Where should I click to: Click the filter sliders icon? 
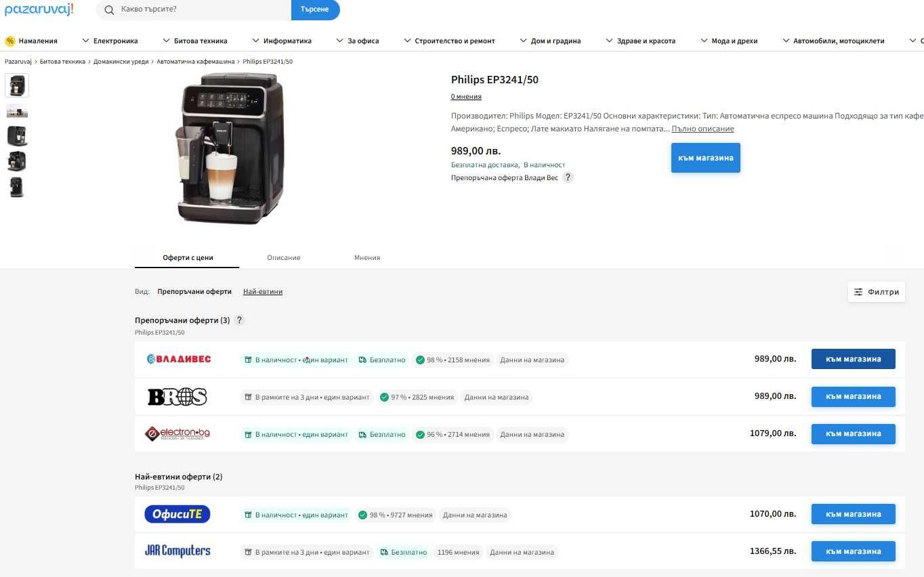(x=858, y=292)
